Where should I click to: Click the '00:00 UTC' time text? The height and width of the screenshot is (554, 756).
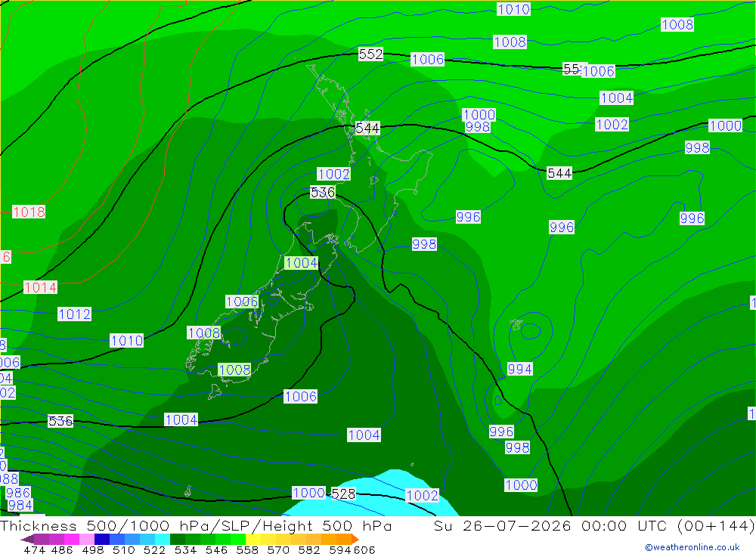[x=624, y=525]
